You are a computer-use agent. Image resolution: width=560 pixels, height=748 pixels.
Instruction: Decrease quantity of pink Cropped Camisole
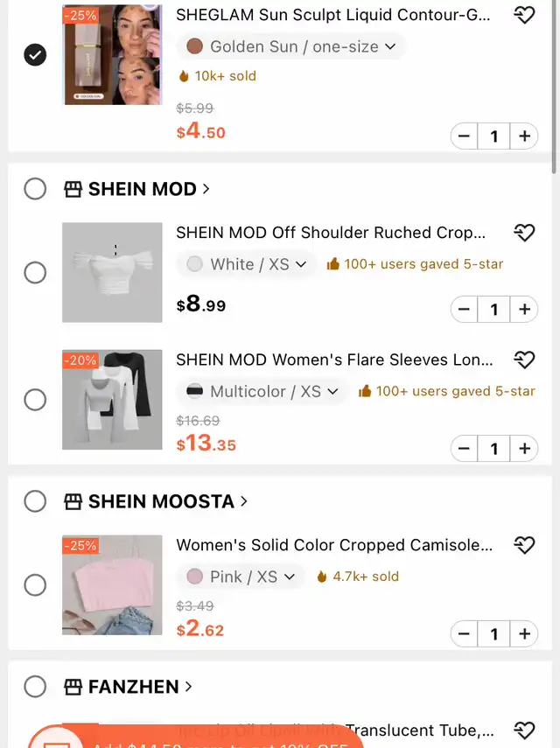click(x=465, y=634)
